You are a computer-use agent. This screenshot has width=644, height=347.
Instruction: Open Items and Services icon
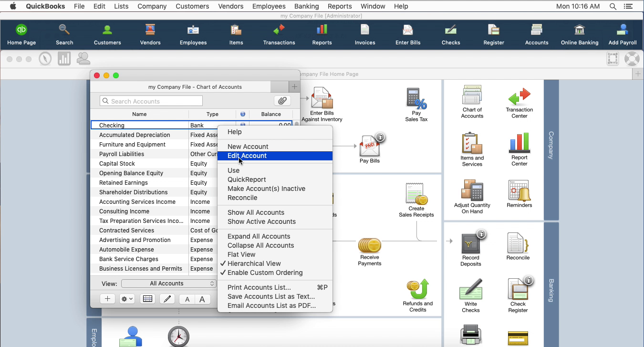(x=472, y=149)
